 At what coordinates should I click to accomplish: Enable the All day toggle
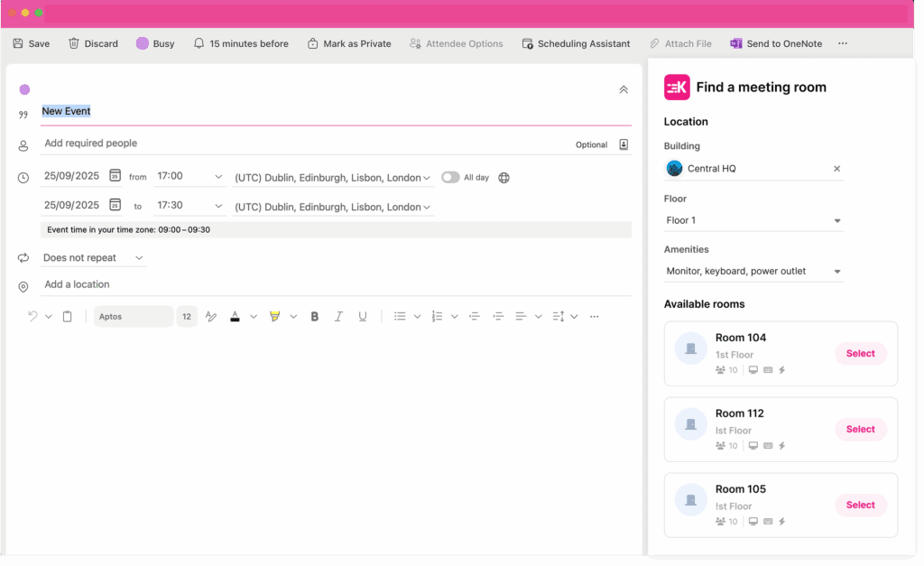(450, 177)
